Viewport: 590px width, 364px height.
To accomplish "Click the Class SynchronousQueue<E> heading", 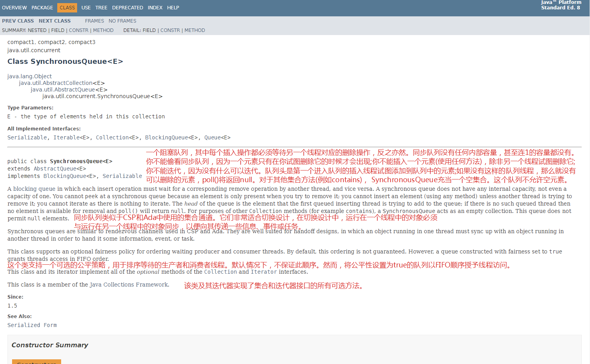I will click(x=65, y=62).
